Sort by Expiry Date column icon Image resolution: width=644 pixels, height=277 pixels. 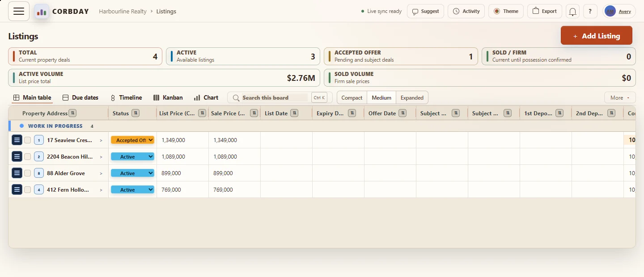tap(352, 113)
